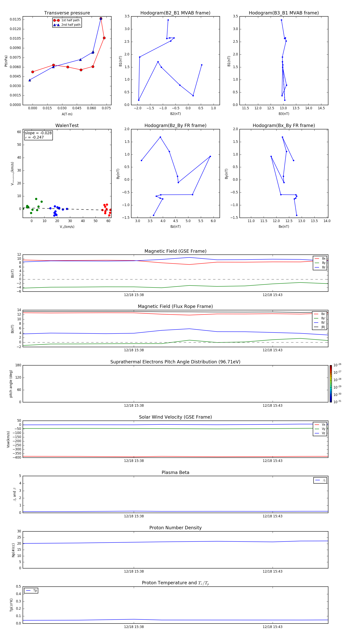Image resolution: width=351 pixels, height=644 pixels.
Task: Click Bx legend entry in GSE magnetic field plot
Action: tap(320, 259)
